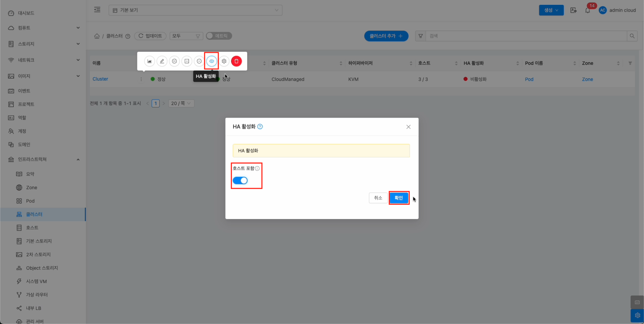
Task: Open the 20 / 쪽 page size dropdown
Action: click(x=181, y=103)
